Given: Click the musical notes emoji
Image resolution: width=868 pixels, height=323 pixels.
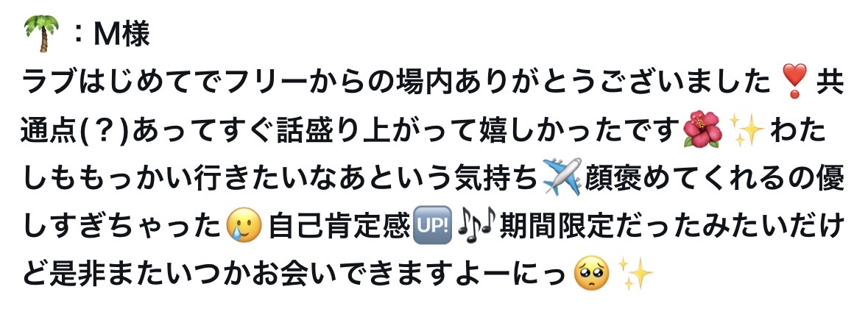Looking at the screenshot, I should pyautogui.click(x=475, y=224).
